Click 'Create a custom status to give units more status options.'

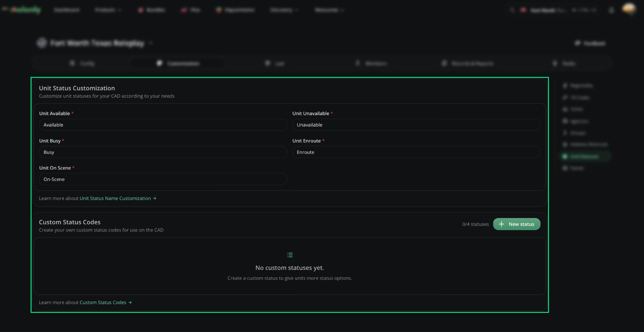pyautogui.click(x=290, y=278)
